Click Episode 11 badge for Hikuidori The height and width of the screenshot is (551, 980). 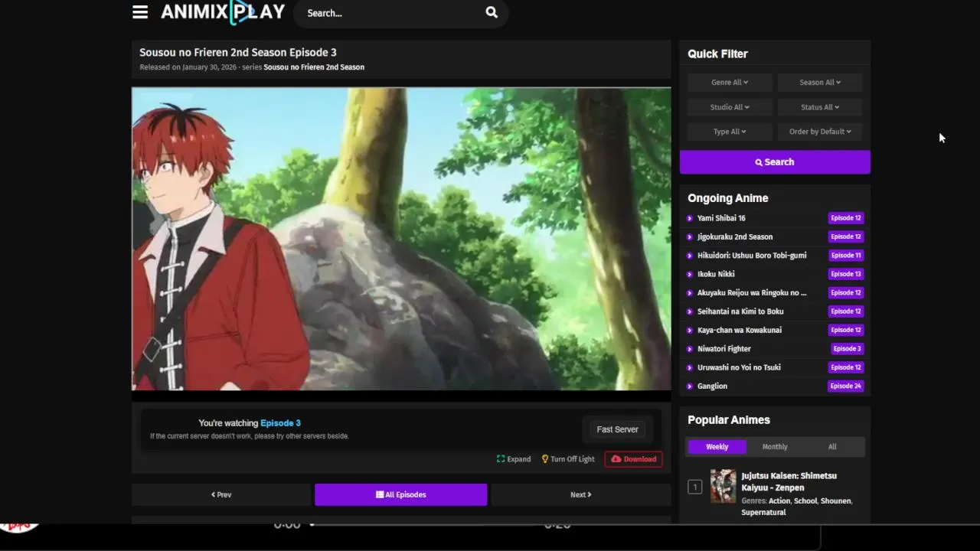[846, 256]
